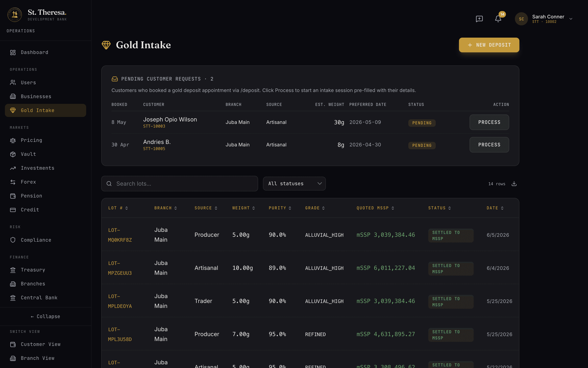Open lot LOT-MPZGEUU3

[120, 268]
